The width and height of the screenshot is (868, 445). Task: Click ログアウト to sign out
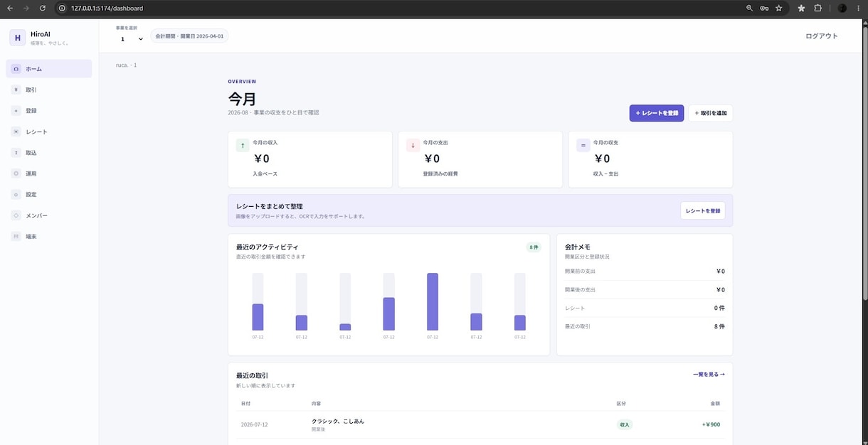click(x=822, y=36)
